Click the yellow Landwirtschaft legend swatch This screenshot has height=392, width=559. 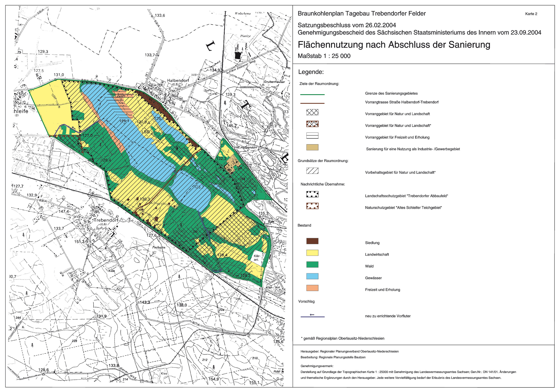click(x=312, y=253)
